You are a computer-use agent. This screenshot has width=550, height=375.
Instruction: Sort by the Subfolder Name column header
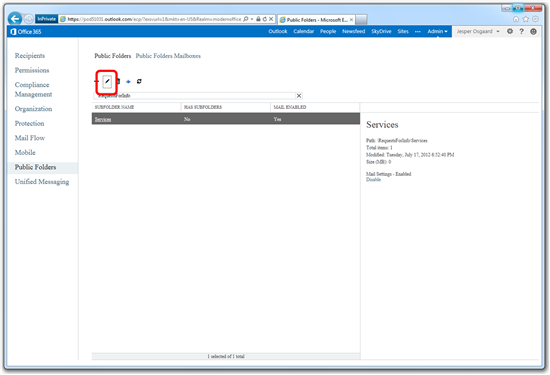(x=114, y=107)
